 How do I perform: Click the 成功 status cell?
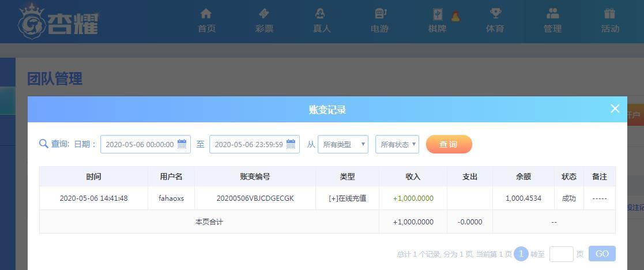point(569,198)
